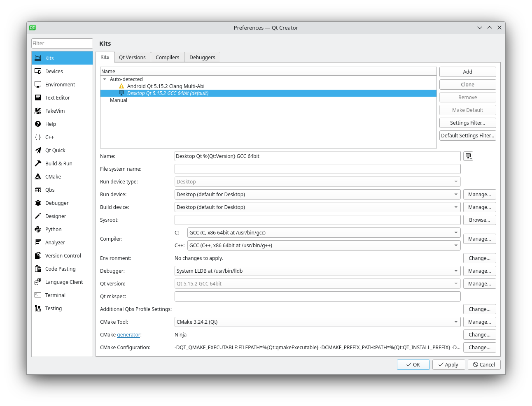Open the Devices category icon in sidebar
Viewport: 532px width, 406px height.
(x=38, y=71)
